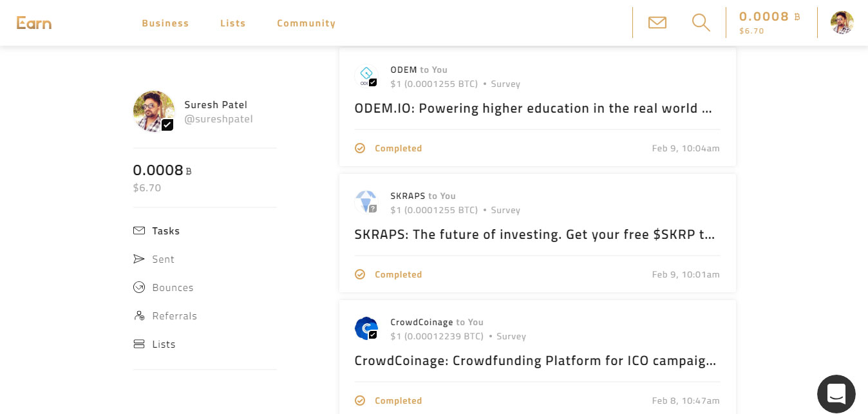Image resolution: width=868 pixels, height=414 pixels.
Task: Click the Tasks envelope icon
Action: 139,231
